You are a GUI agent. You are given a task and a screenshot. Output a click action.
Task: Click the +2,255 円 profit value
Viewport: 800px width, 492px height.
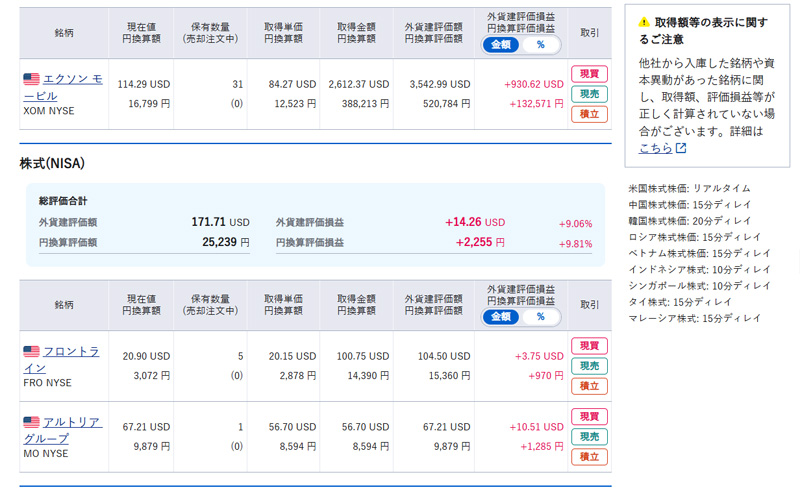pos(480,242)
